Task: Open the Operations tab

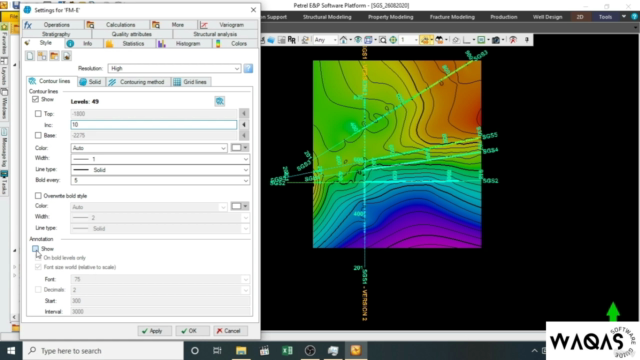Action: pos(52,24)
